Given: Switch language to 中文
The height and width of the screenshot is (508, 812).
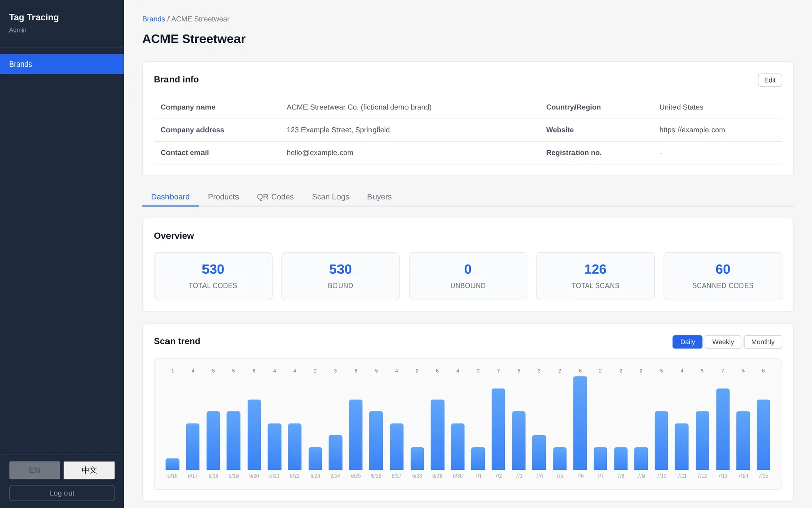Looking at the screenshot, I should [89, 470].
